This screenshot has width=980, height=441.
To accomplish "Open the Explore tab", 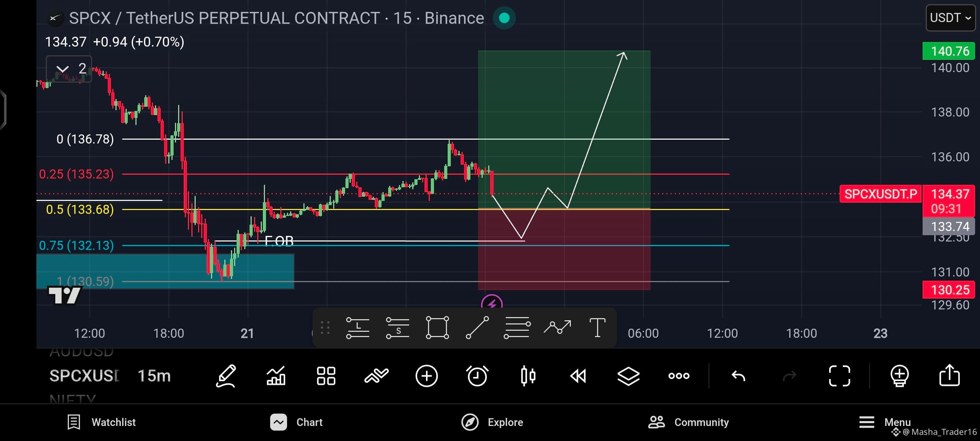I will (x=492, y=422).
